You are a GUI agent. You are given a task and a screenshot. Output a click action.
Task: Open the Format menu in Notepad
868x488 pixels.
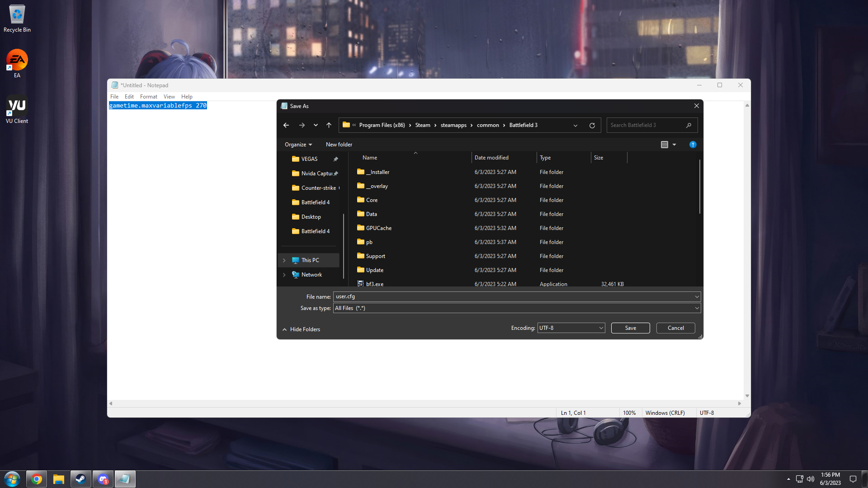[148, 97]
